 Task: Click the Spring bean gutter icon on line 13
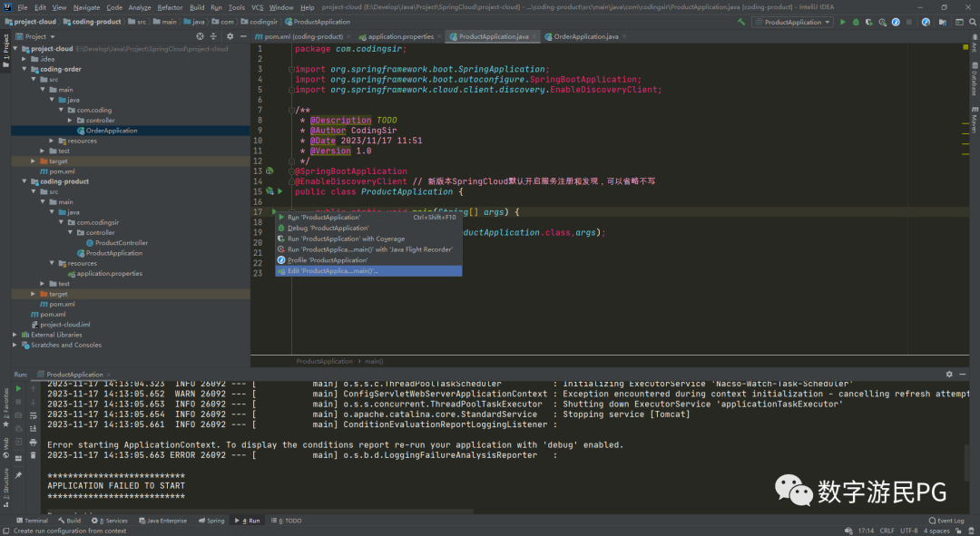point(269,171)
